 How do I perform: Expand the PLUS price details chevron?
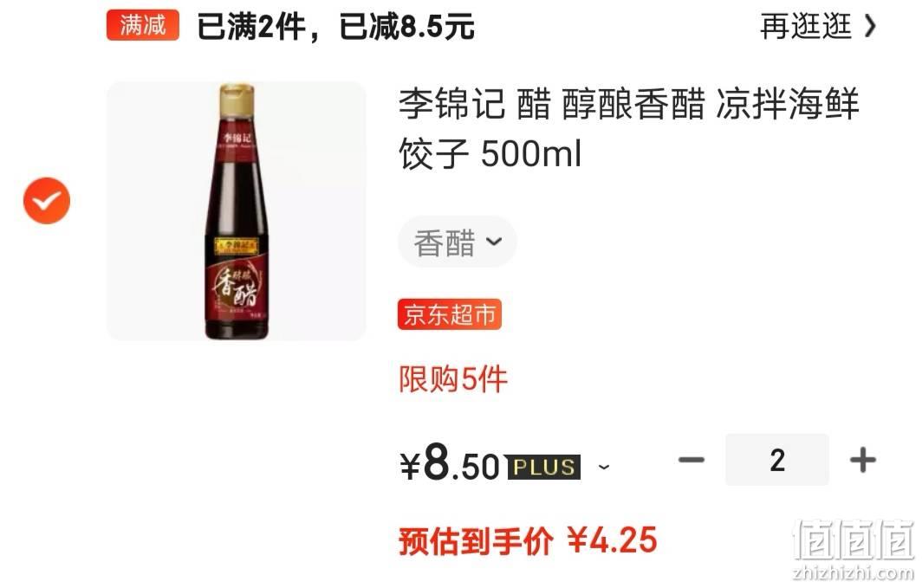[x=603, y=468]
